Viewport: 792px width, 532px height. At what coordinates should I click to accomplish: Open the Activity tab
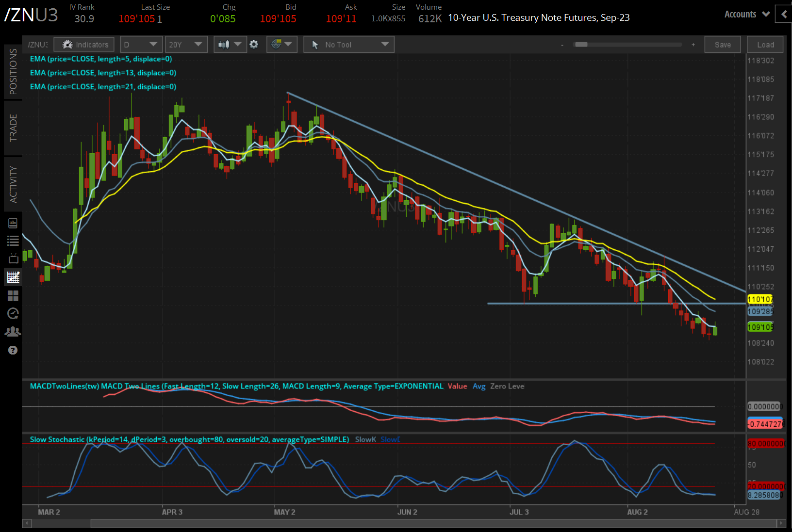(x=13, y=184)
